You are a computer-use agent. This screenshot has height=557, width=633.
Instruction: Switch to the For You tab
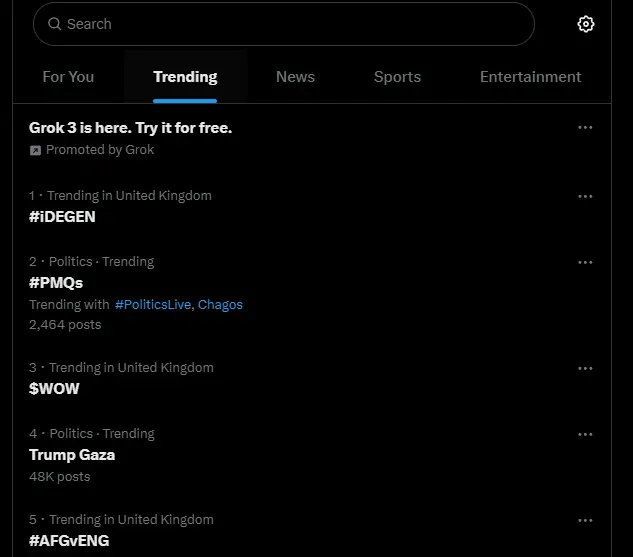point(68,77)
